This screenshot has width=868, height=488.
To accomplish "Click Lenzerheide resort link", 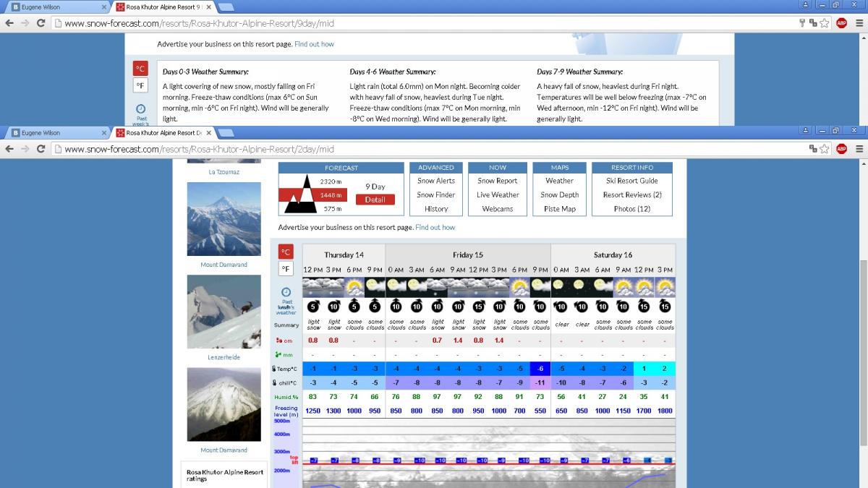I will 224,357.
